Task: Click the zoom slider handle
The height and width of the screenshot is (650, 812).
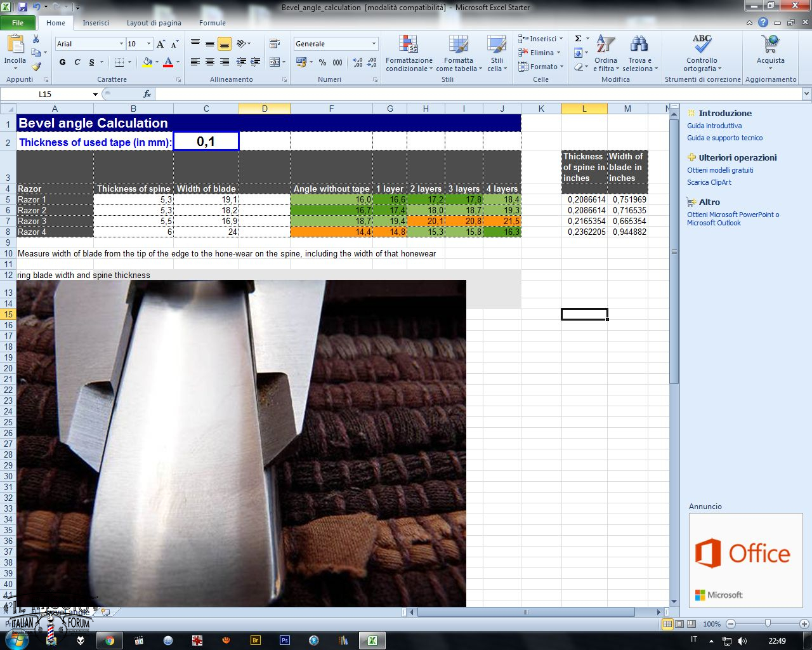Action: tap(768, 624)
